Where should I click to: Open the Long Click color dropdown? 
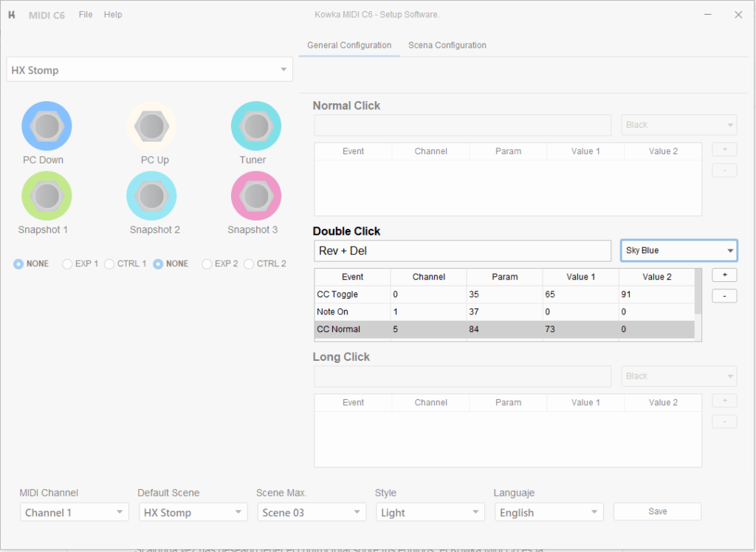(x=679, y=376)
